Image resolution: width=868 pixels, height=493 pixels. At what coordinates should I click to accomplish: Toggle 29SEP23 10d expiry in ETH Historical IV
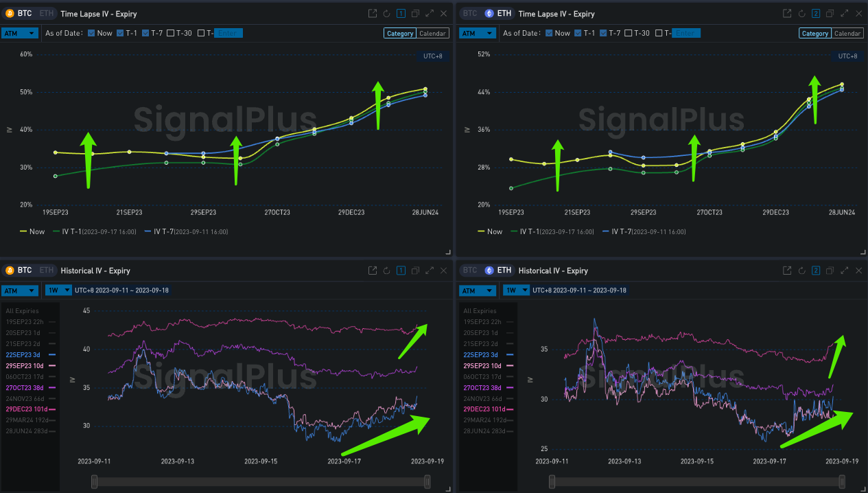pos(489,365)
